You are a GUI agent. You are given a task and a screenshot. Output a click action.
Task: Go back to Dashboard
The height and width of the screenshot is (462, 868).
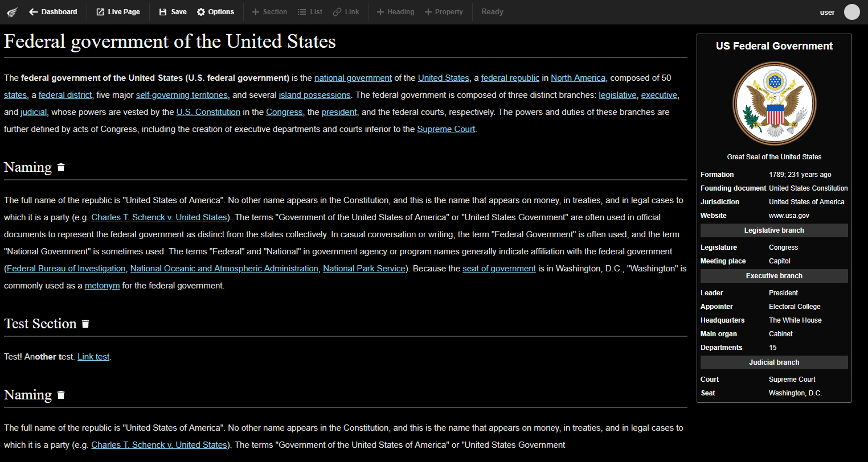click(53, 12)
